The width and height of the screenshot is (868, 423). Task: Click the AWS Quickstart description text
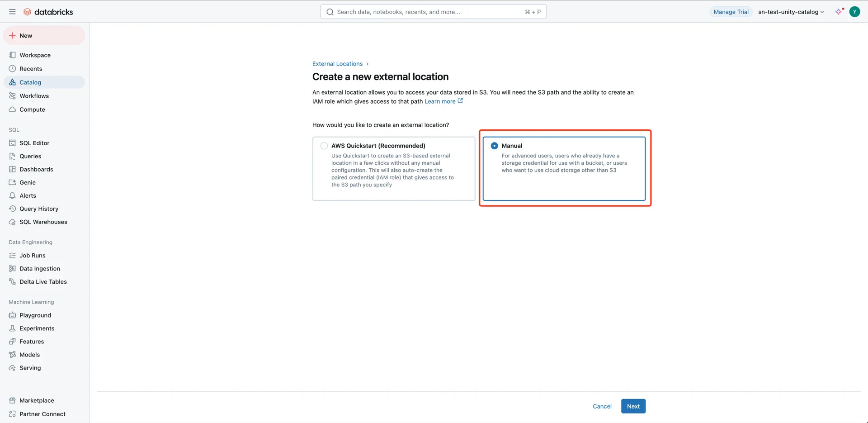pos(392,170)
